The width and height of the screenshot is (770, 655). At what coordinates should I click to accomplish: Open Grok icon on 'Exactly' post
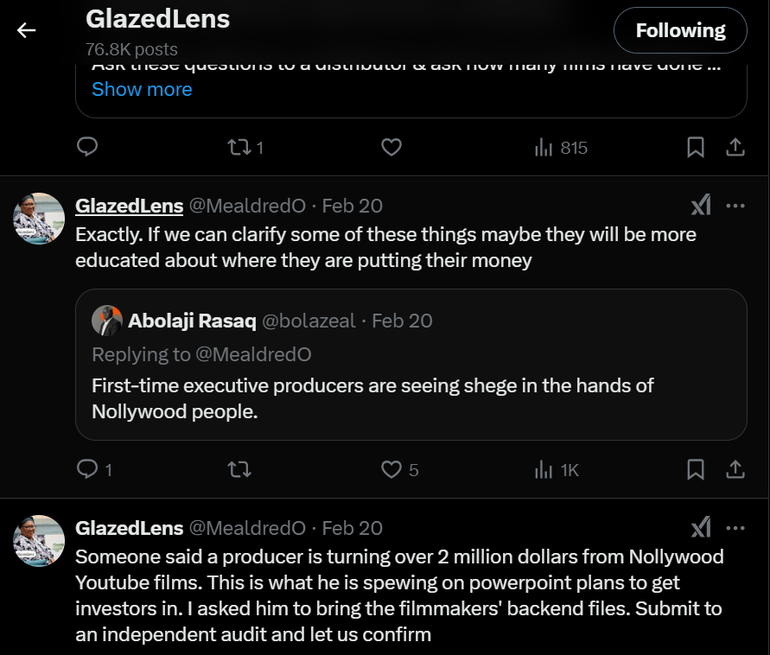coord(701,205)
